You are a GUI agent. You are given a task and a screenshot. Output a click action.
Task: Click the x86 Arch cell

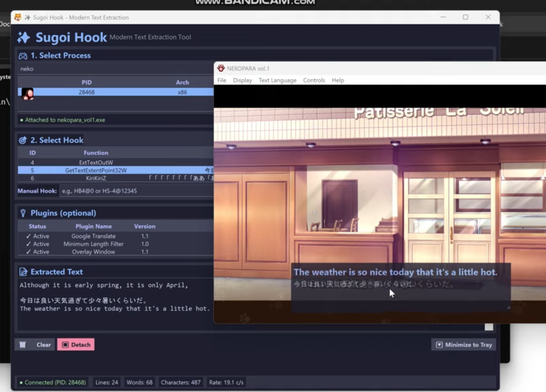[x=182, y=92]
